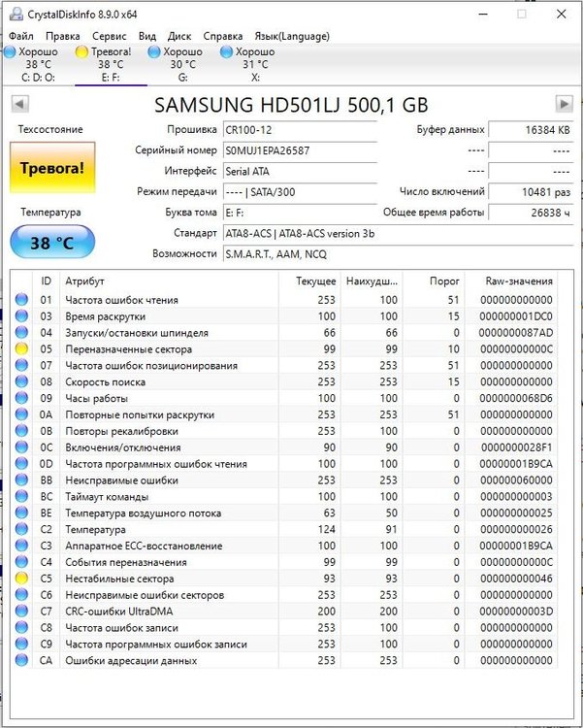This screenshot has height=728, width=583.
Task: Click raw value 00000001B9CA in row C3
Action: coord(516,546)
